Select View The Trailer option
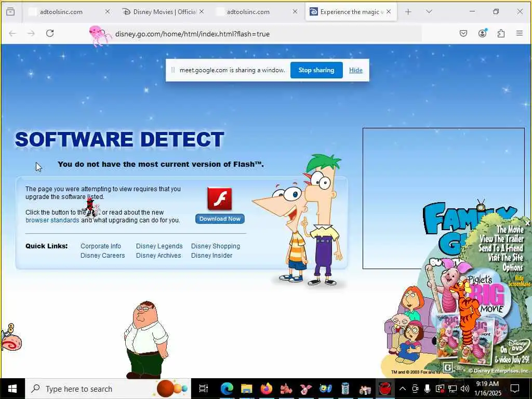Image resolution: width=532 pixels, height=399 pixels. [501, 239]
